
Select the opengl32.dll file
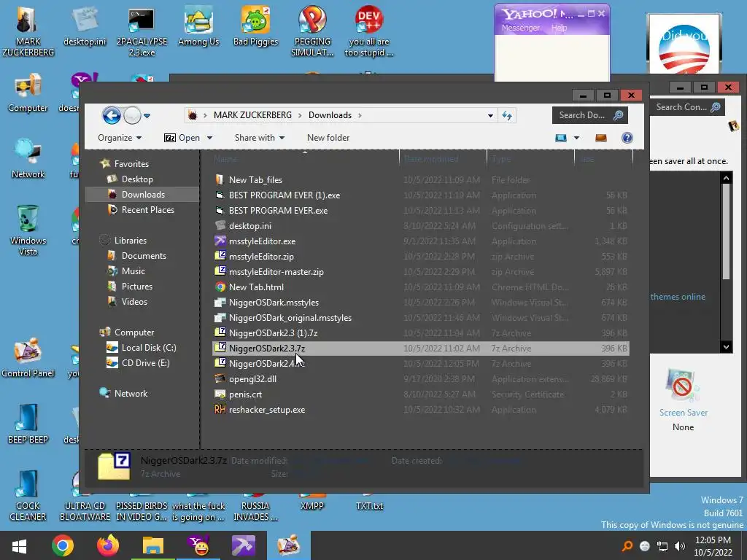252,379
